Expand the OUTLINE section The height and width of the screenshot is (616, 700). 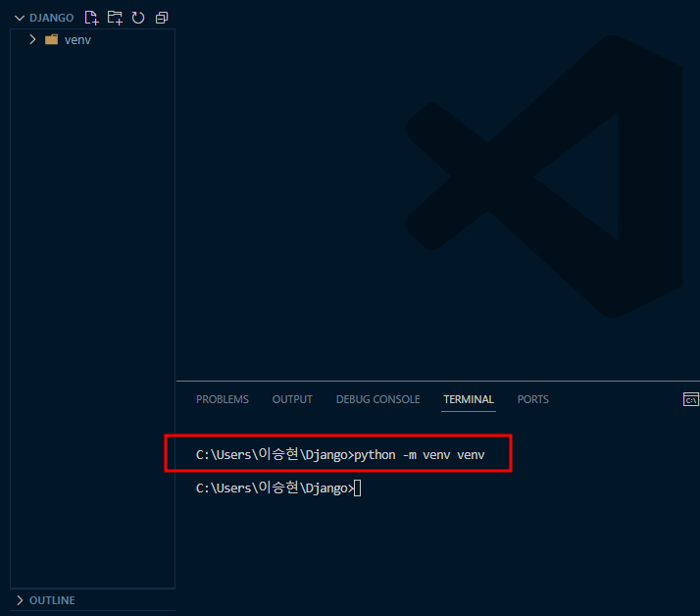pyautogui.click(x=20, y=600)
